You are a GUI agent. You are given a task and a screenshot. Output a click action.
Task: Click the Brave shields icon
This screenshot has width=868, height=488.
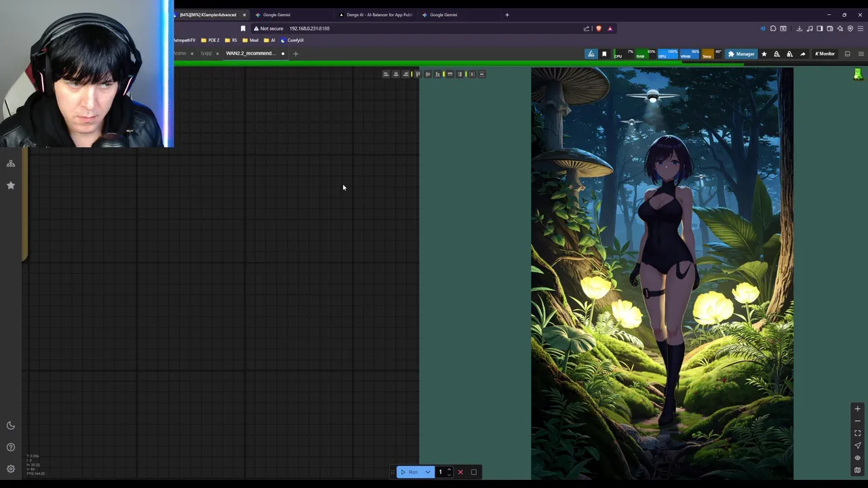(599, 28)
